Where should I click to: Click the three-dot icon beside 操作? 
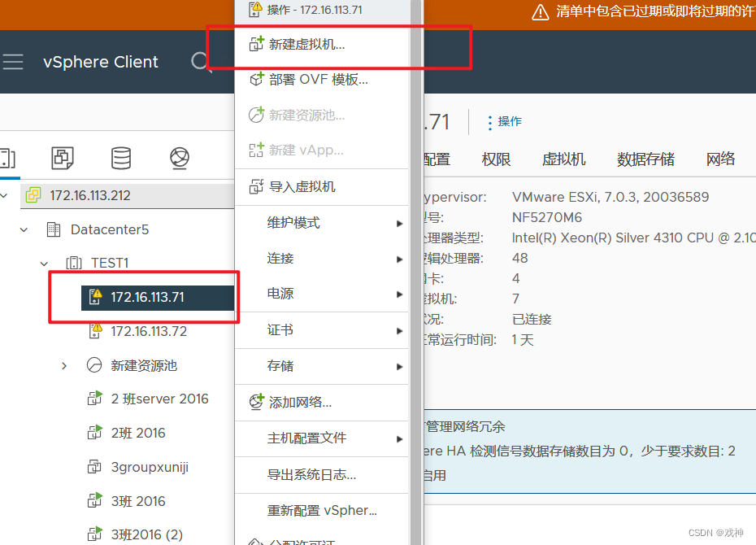coord(490,123)
